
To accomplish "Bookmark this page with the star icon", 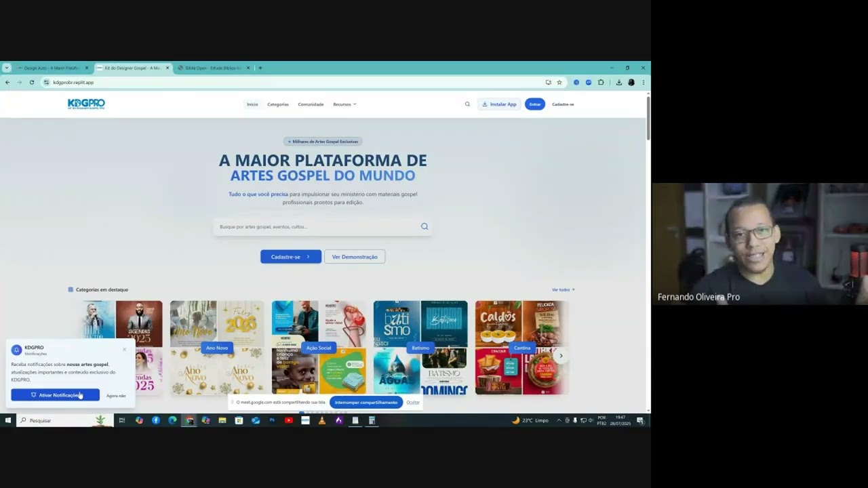I will click(559, 82).
